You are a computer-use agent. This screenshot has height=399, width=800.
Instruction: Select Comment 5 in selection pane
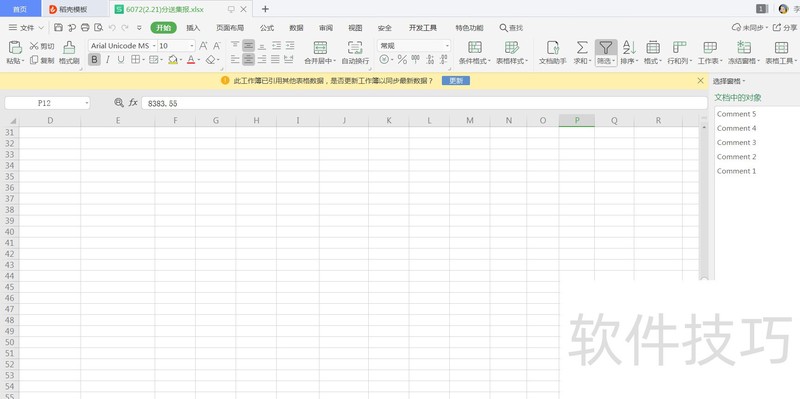coord(736,114)
